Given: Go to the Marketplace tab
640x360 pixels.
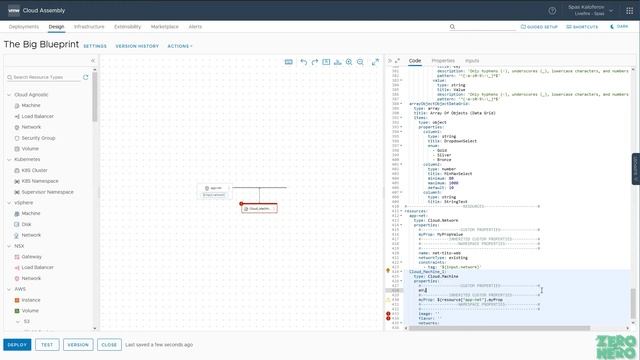Looking at the screenshot, I should [x=164, y=27].
